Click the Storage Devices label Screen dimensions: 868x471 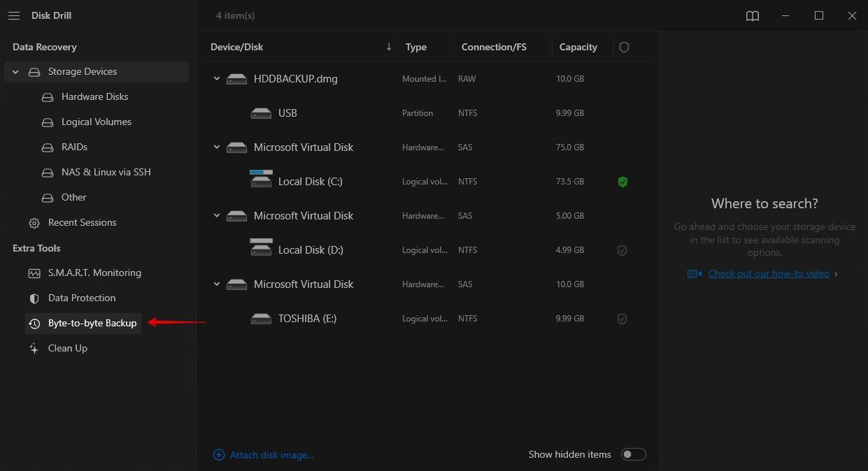click(83, 72)
